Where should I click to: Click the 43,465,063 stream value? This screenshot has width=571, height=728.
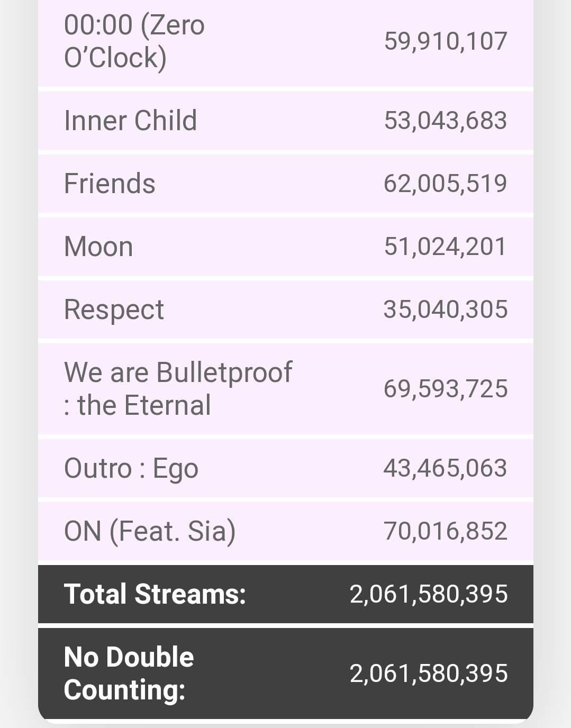coord(446,468)
